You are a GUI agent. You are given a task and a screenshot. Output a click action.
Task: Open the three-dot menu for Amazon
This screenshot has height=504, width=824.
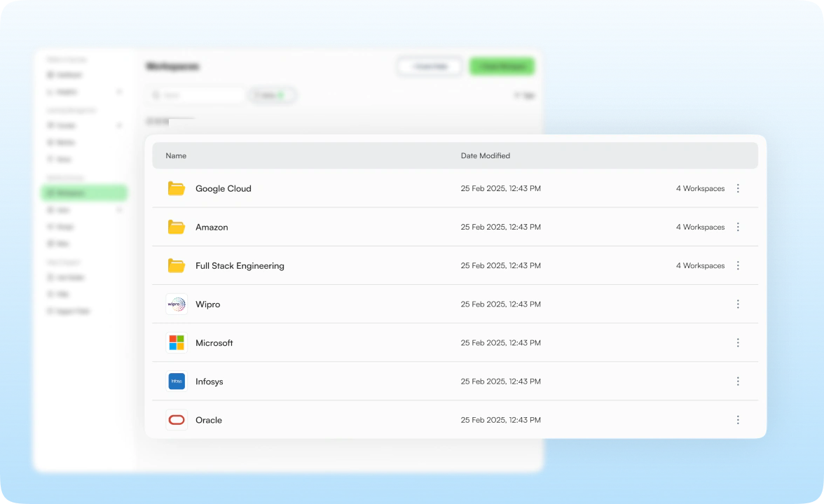(x=738, y=227)
